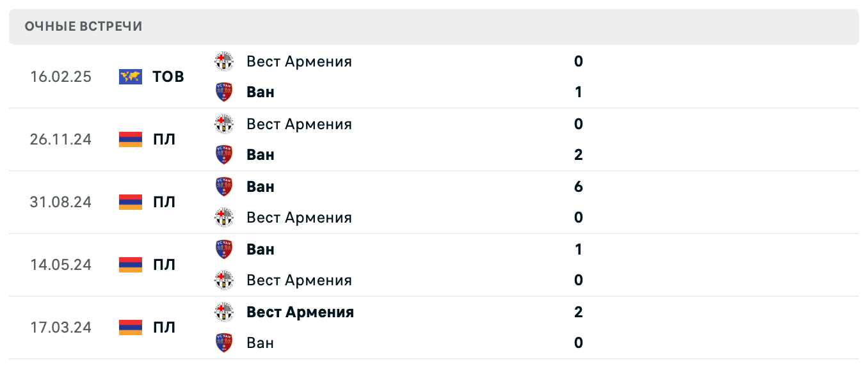Select the ОЧНЫЕ ВСТРЕЧИ section header
Viewport: 868px width, 371px height.
pos(83,26)
